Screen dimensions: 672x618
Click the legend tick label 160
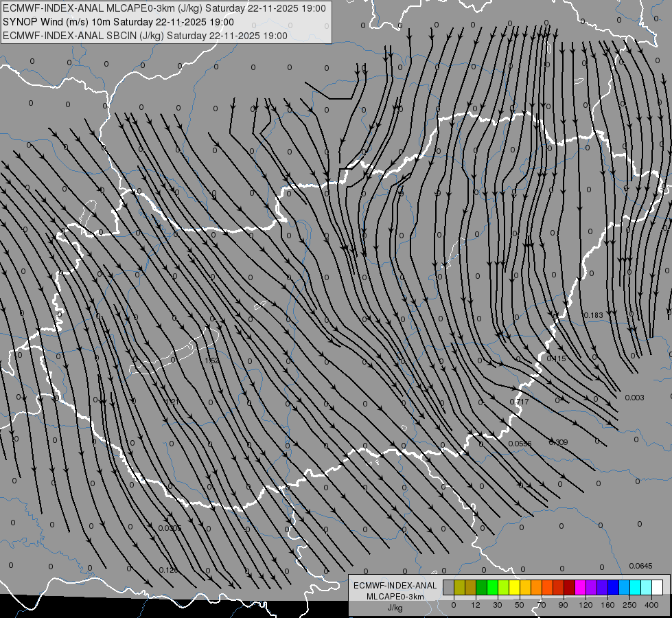[x=607, y=605]
